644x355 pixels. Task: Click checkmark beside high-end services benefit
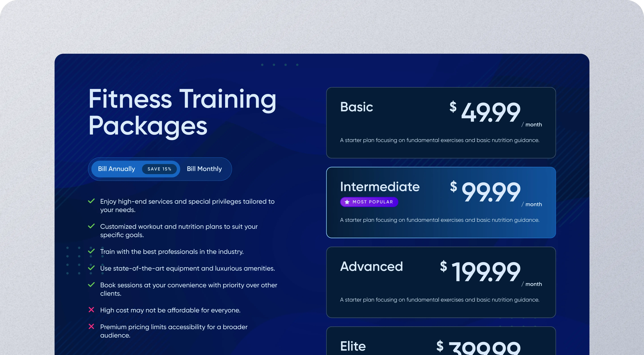pos(91,201)
